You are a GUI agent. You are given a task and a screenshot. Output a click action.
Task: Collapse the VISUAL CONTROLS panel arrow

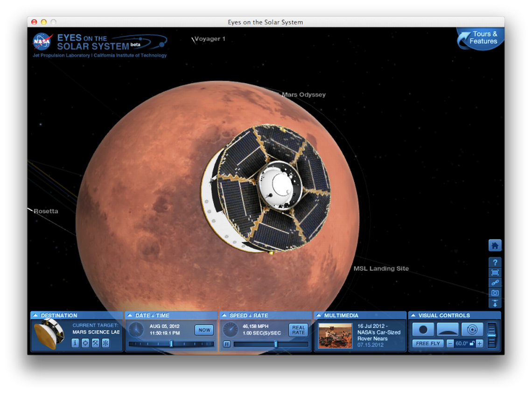[413, 315]
